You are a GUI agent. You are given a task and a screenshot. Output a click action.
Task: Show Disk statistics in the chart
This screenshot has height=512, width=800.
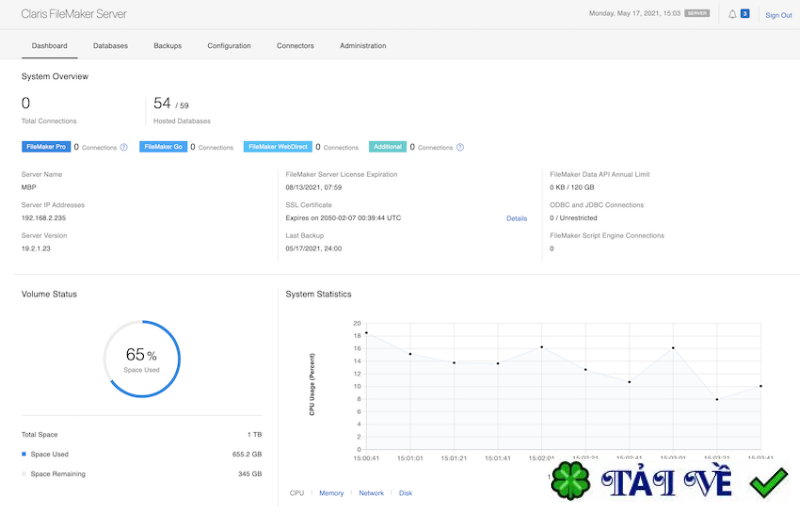pyautogui.click(x=405, y=493)
